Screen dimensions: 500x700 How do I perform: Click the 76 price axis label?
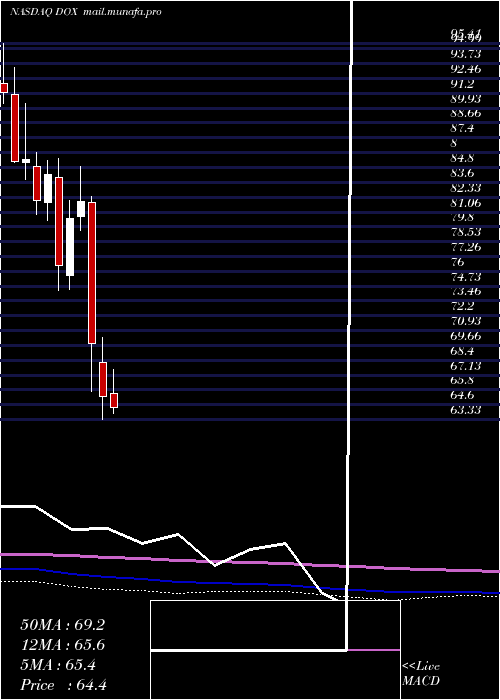458,262
